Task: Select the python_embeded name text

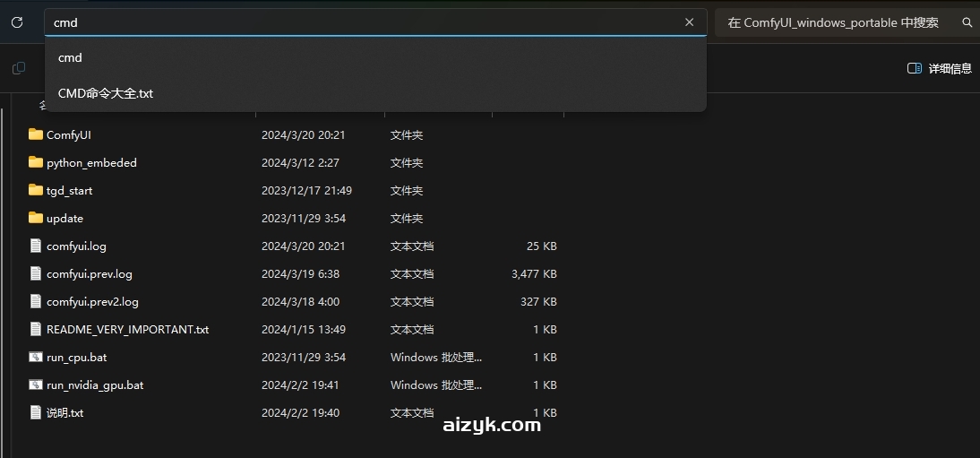Action: 91,163
